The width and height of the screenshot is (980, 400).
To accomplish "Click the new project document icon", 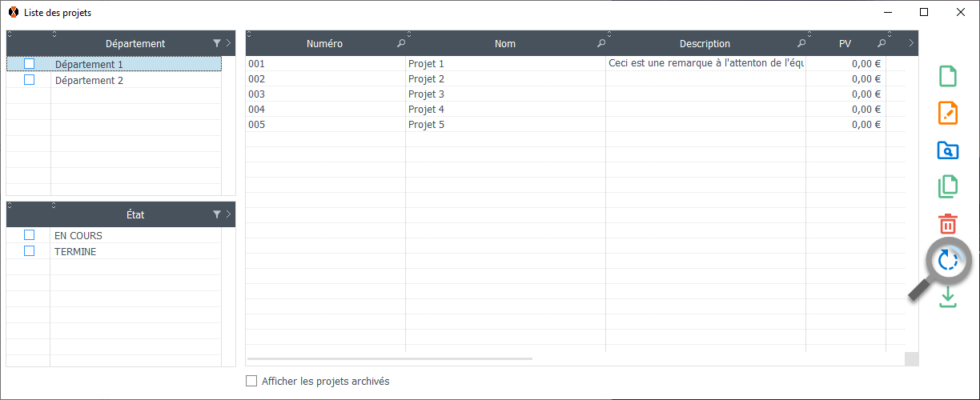I will pyautogui.click(x=947, y=76).
